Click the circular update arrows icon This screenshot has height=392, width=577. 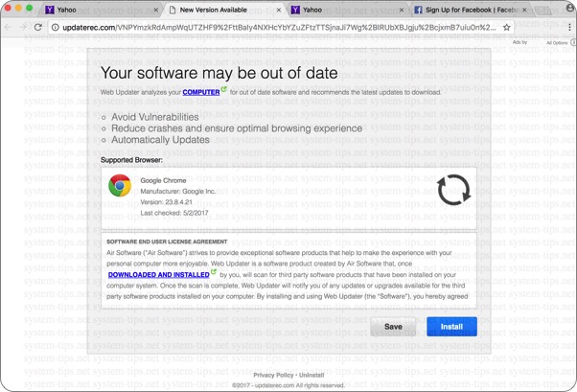(453, 190)
